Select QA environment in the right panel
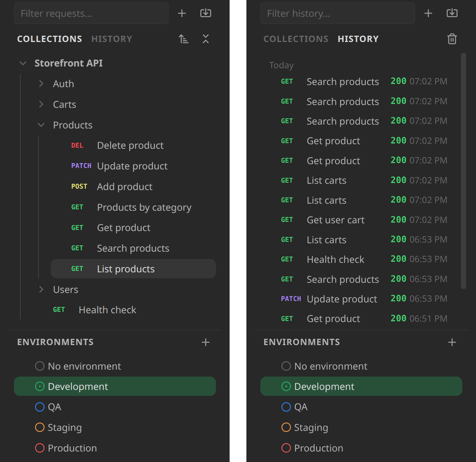The height and width of the screenshot is (462, 476). point(361,407)
